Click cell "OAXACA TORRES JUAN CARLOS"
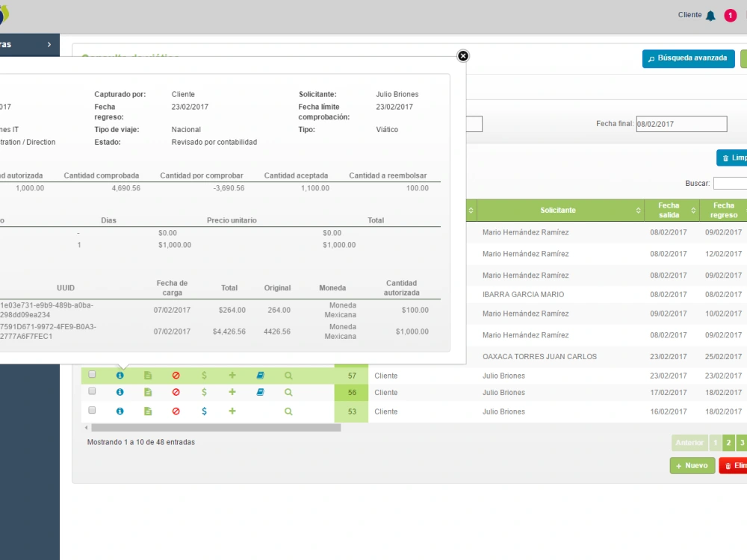The width and height of the screenshot is (747, 560). (x=539, y=357)
